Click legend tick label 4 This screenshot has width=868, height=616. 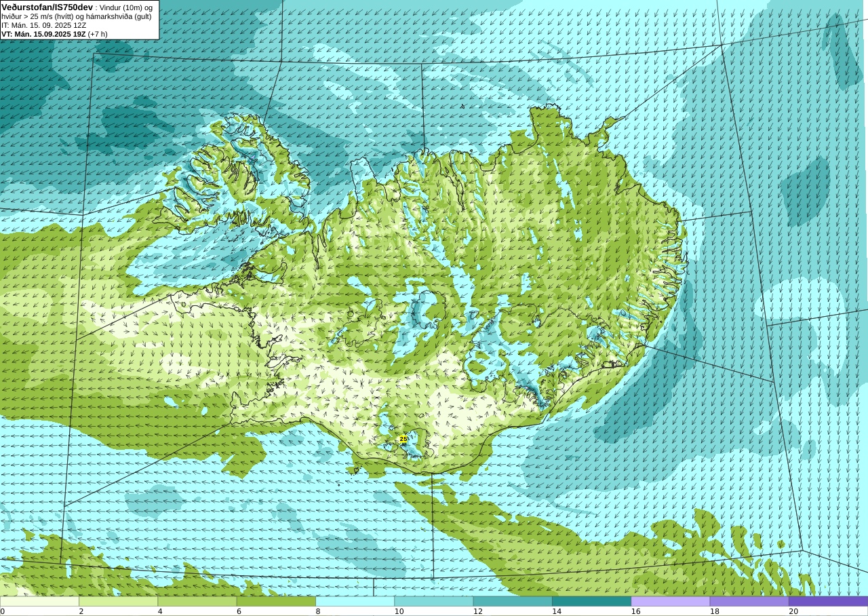[160, 611]
